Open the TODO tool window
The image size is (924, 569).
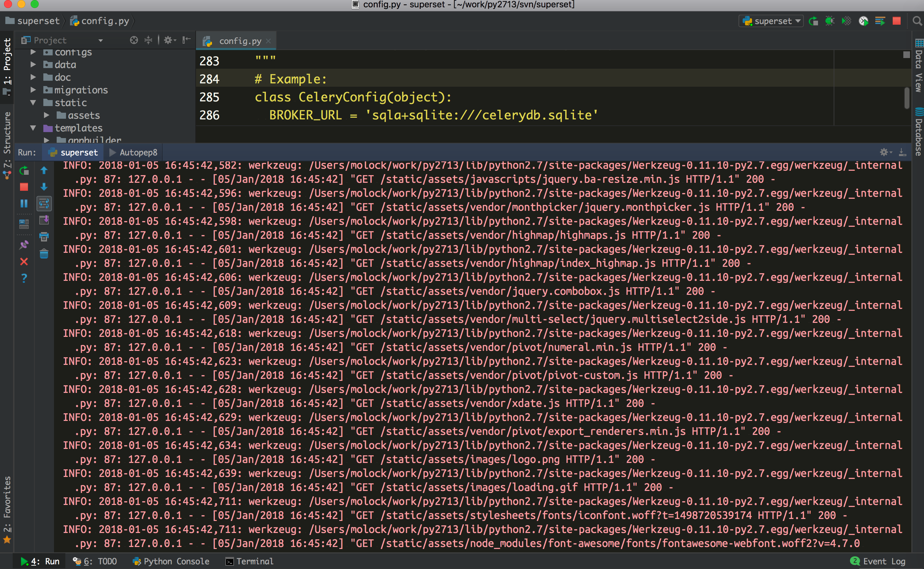coord(95,561)
